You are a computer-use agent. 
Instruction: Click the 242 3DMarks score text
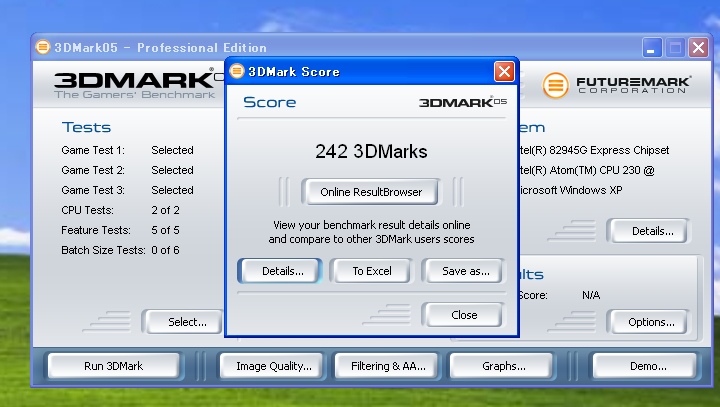point(371,151)
